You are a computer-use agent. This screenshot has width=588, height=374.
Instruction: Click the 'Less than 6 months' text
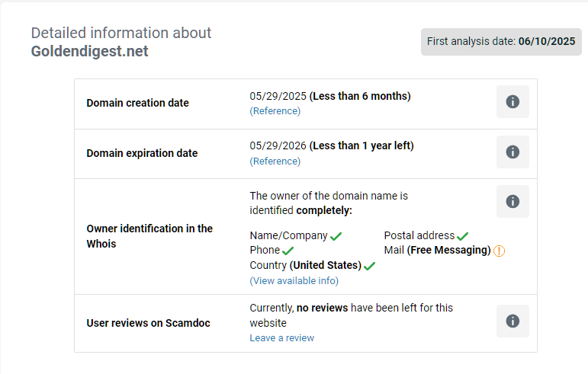360,97
